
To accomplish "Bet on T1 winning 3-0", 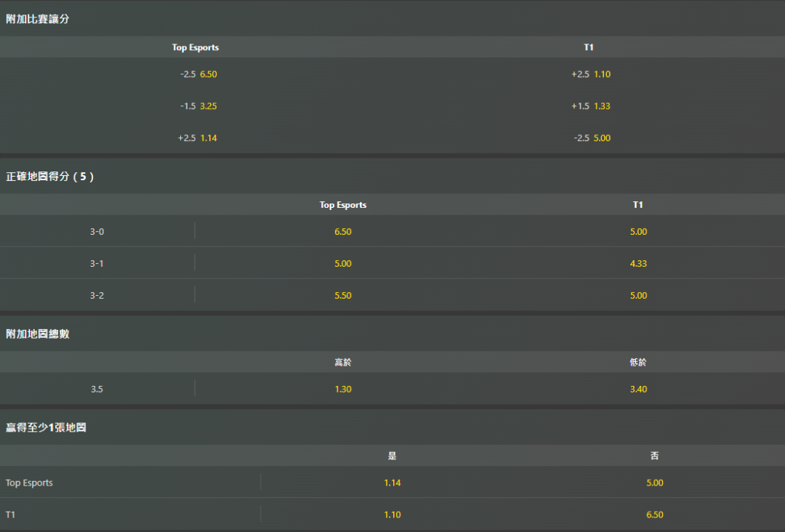I will [x=638, y=232].
